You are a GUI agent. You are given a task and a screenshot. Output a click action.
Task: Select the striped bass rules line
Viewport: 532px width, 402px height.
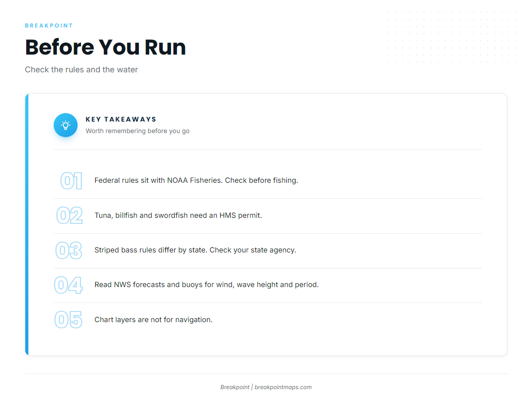[196, 250]
